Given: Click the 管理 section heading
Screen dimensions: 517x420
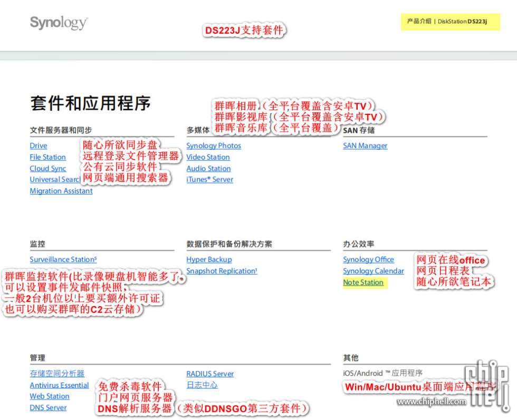Looking at the screenshot, I should [37, 358].
